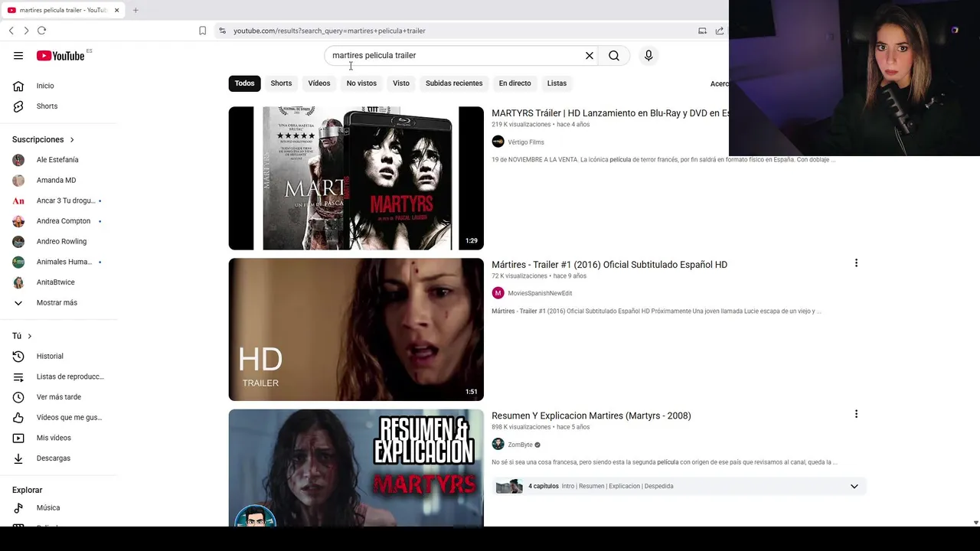Click the bookmark icon beside the address bar
This screenshot has width=980, height=551.
[202, 31]
